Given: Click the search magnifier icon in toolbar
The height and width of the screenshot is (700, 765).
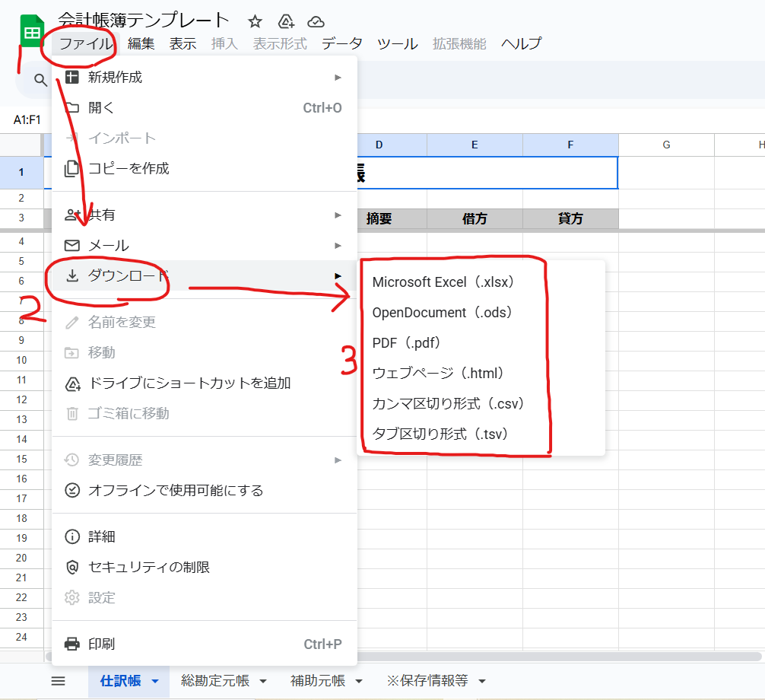Looking at the screenshot, I should [x=40, y=80].
